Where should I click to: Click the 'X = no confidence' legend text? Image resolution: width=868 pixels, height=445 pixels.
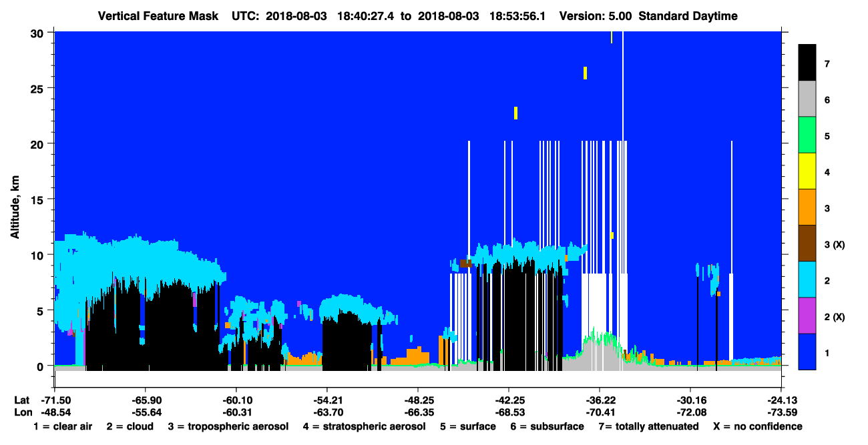[x=758, y=427]
